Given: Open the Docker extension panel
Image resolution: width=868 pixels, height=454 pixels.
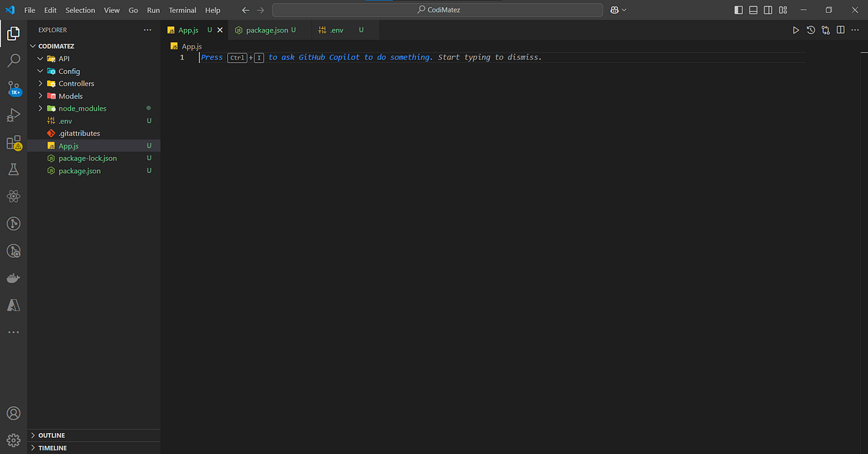Looking at the screenshot, I should [x=13, y=277].
